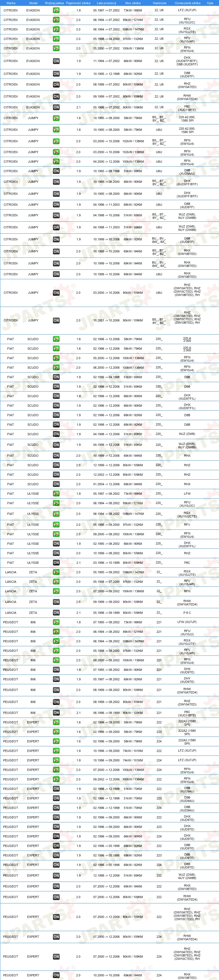Click the Oznaczenie silnika column header

[x=187, y=3]
